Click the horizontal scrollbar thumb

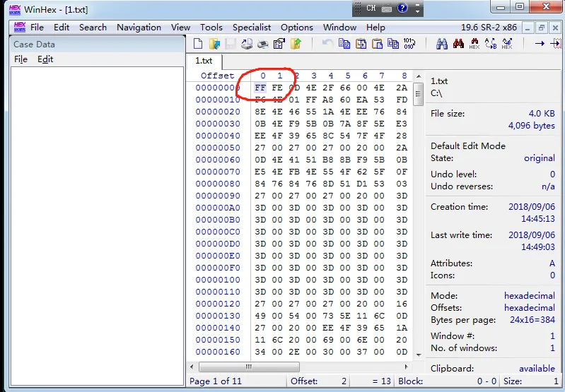[x=249, y=367]
